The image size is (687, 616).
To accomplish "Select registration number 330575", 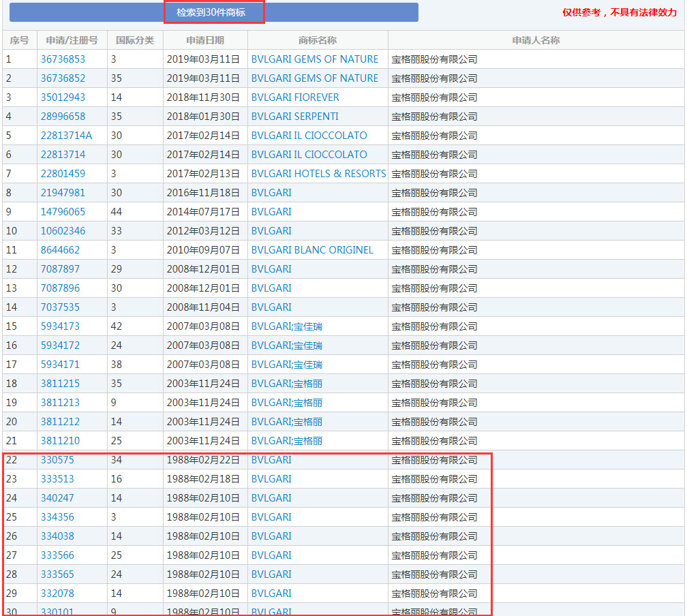I will coord(57,460).
